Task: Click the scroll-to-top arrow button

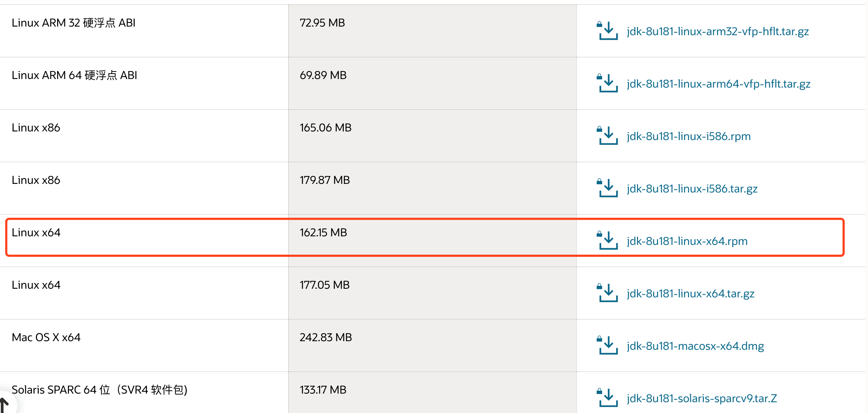Action: 4,404
